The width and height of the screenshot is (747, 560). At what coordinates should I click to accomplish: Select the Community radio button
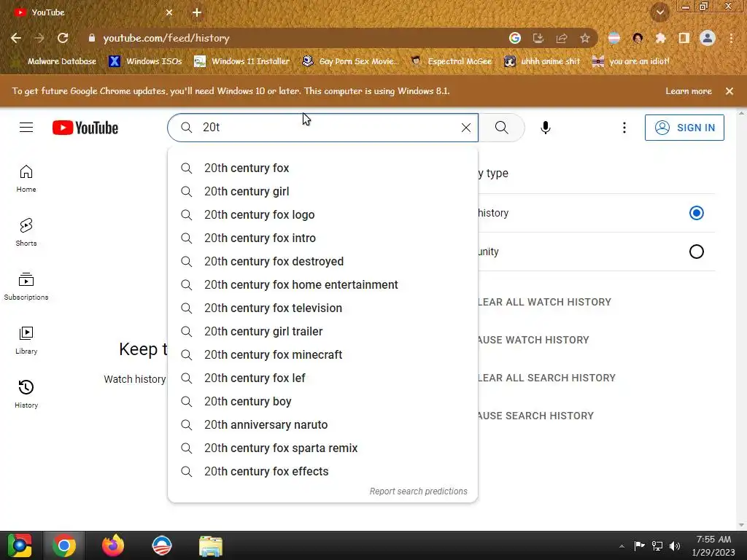point(696,252)
